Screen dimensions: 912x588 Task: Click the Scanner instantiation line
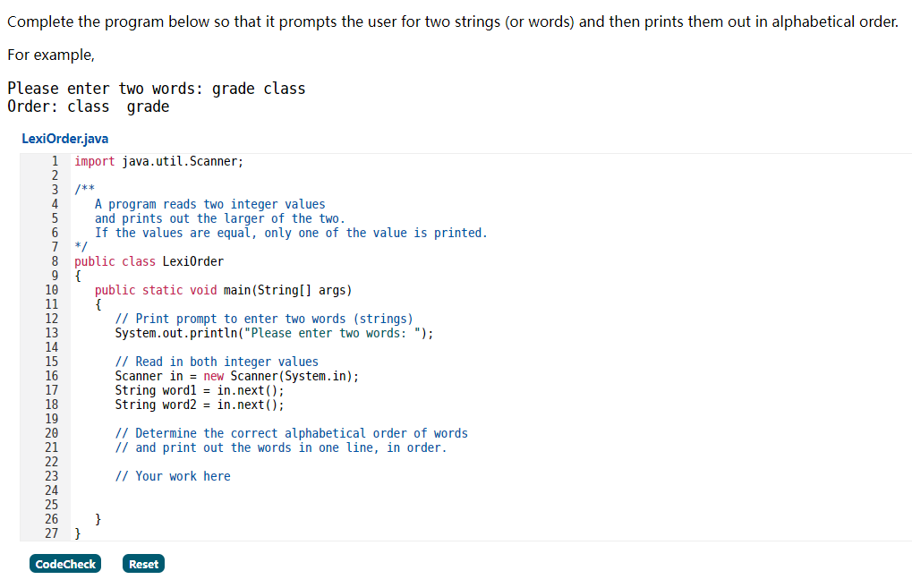tap(233, 375)
